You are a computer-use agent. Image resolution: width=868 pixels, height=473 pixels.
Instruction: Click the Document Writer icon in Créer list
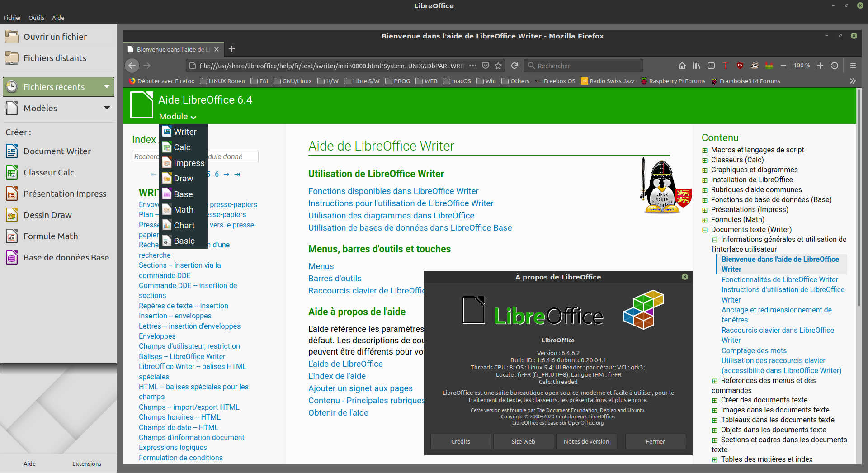pos(12,151)
